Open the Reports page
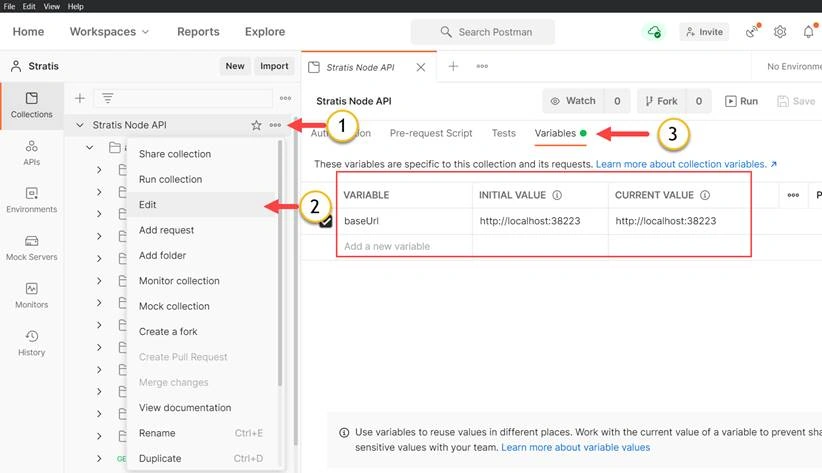 pyautogui.click(x=198, y=31)
